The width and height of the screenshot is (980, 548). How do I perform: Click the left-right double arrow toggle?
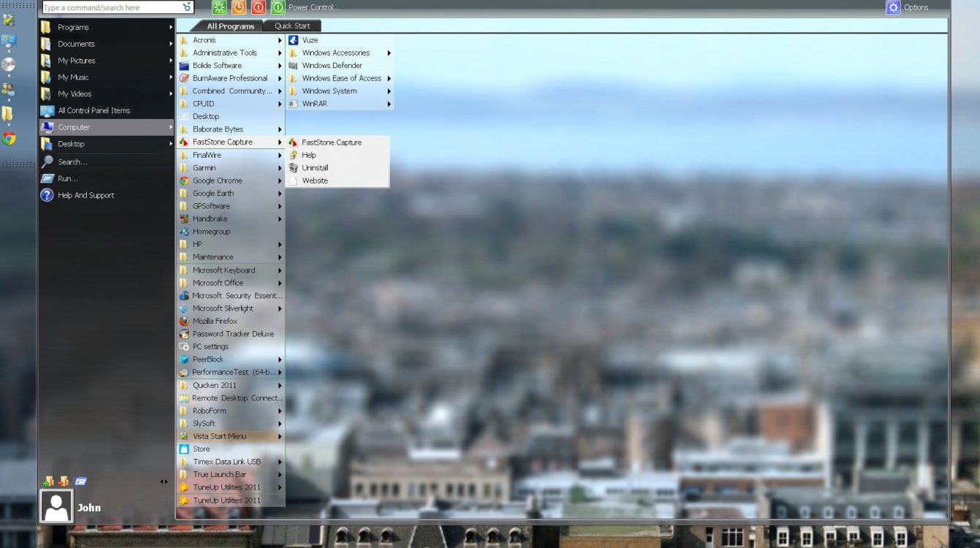tap(164, 482)
